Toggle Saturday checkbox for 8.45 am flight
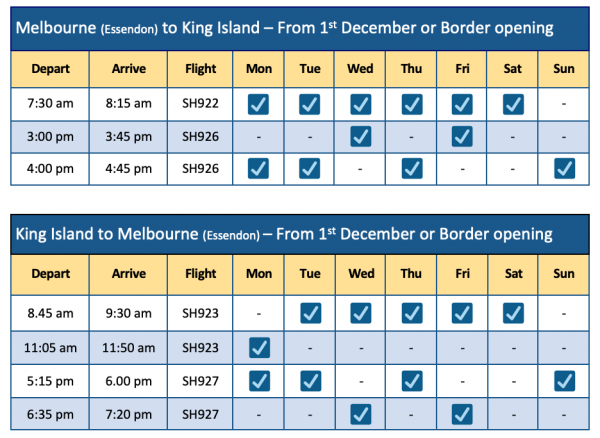The width and height of the screenshot is (600, 438). click(513, 315)
